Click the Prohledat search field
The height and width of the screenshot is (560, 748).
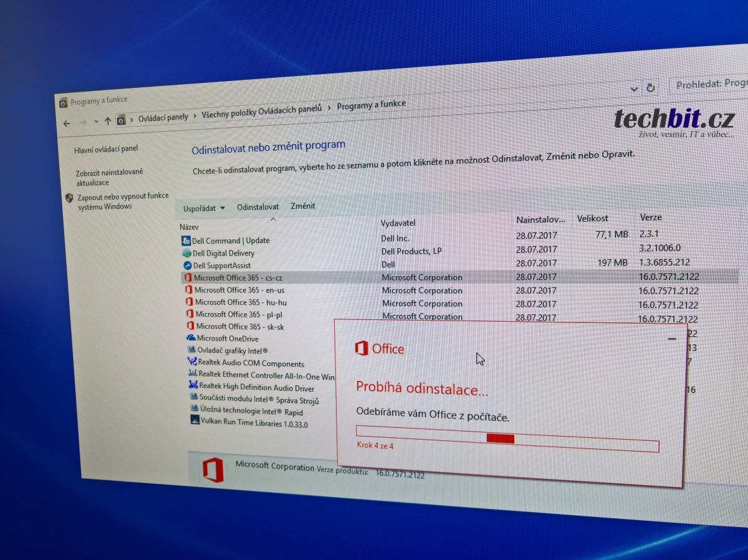coord(711,84)
